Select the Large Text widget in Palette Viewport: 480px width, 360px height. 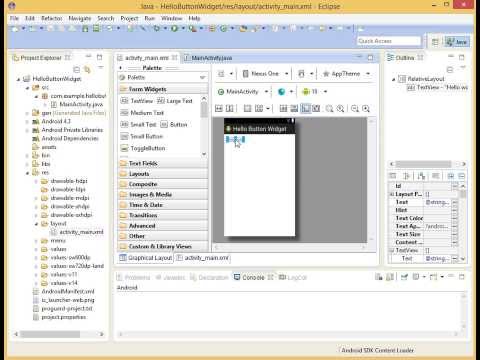[175, 101]
